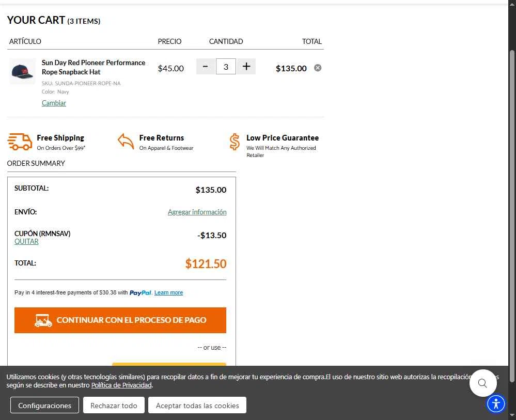
Task: Click the SKU: SUNDA-PIONEER-ROPE-NA text
Action: point(81,83)
